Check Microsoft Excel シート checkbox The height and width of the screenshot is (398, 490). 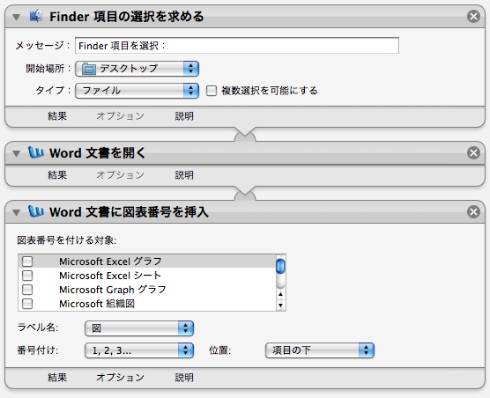(x=27, y=275)
